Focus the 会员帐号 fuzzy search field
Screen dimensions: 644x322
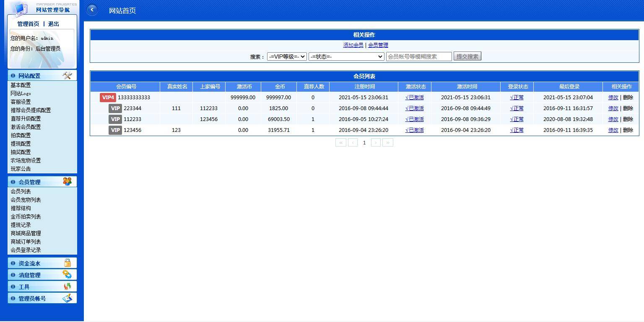click(x=418, y=57)
